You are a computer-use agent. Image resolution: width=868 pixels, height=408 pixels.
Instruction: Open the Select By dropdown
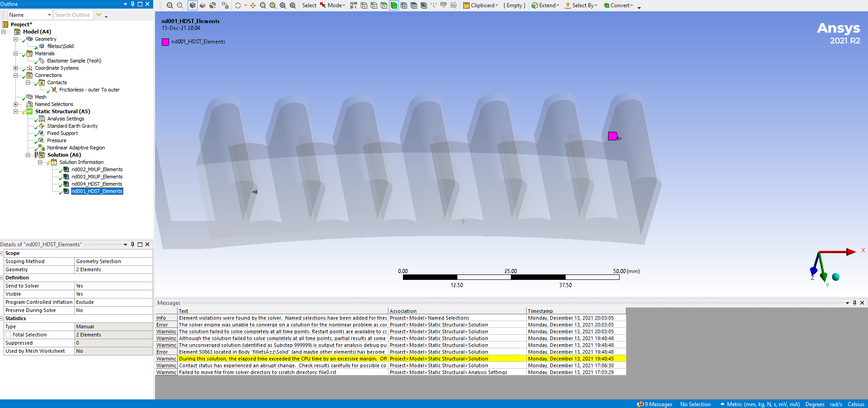tap(582, 5)
